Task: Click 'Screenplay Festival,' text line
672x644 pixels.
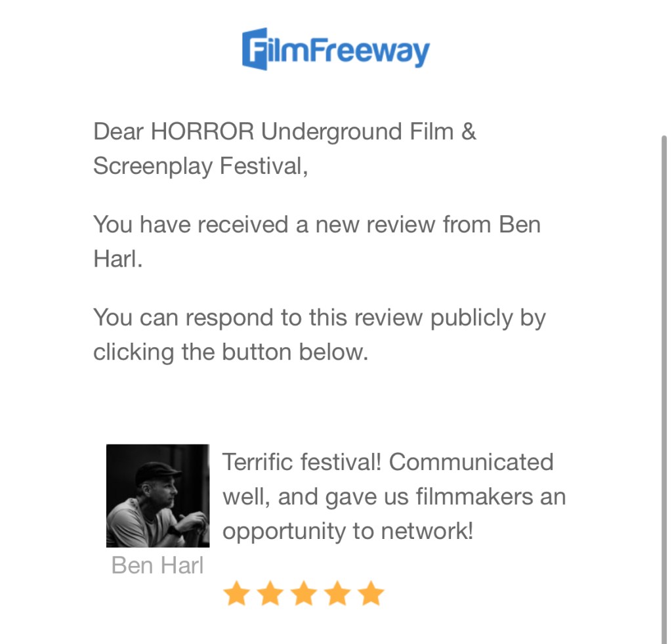Action: coord(201,166)
